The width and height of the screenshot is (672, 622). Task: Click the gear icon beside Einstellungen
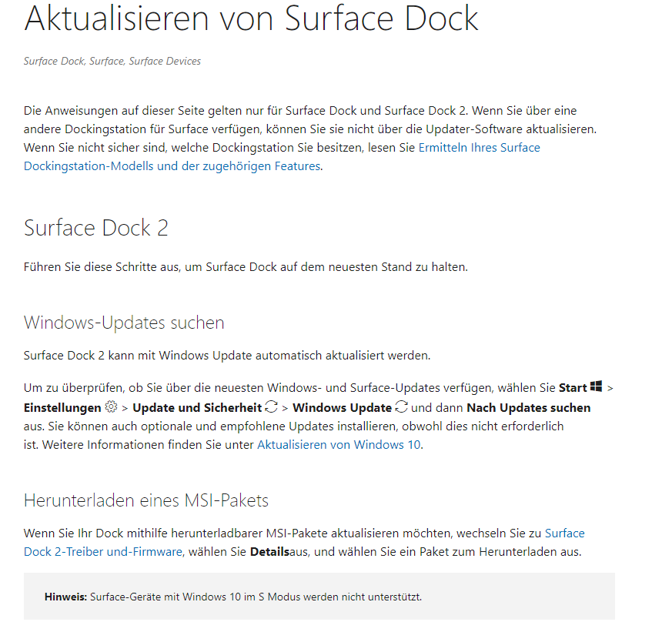[111, 406]
